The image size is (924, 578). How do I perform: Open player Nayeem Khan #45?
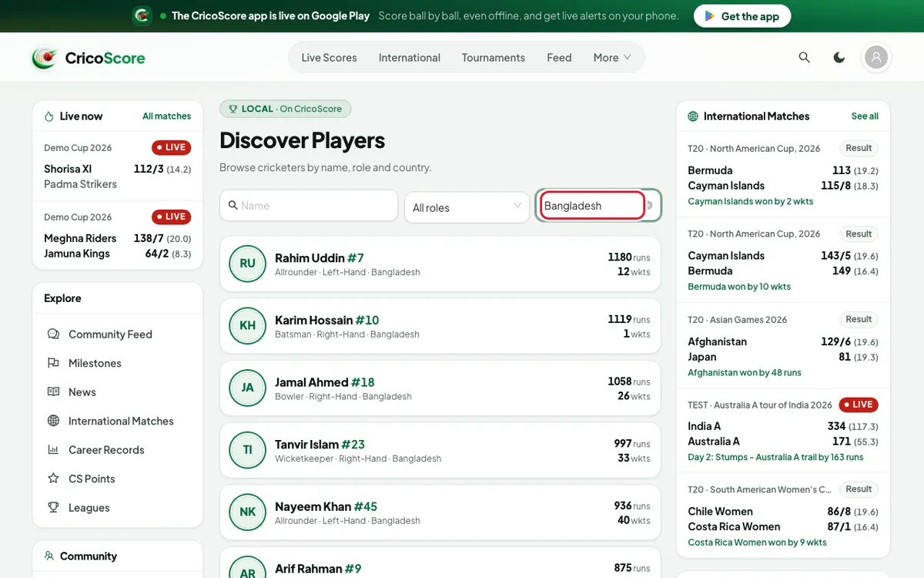[x=440, y=512]
